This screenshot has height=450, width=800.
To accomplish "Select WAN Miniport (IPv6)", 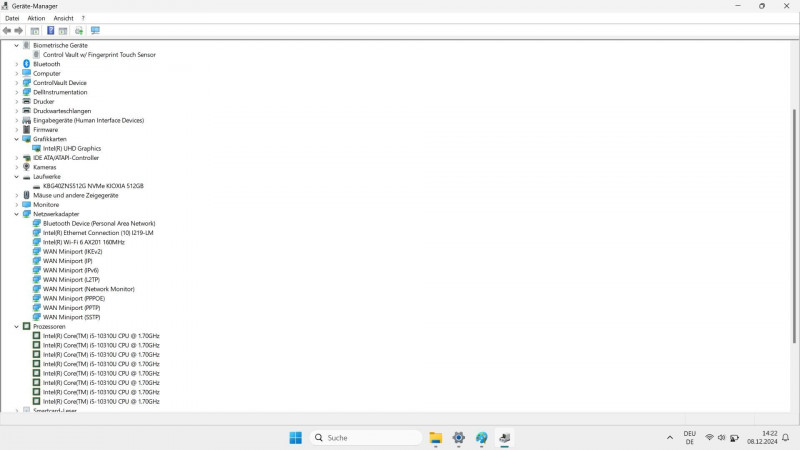I will coord(71,270).
